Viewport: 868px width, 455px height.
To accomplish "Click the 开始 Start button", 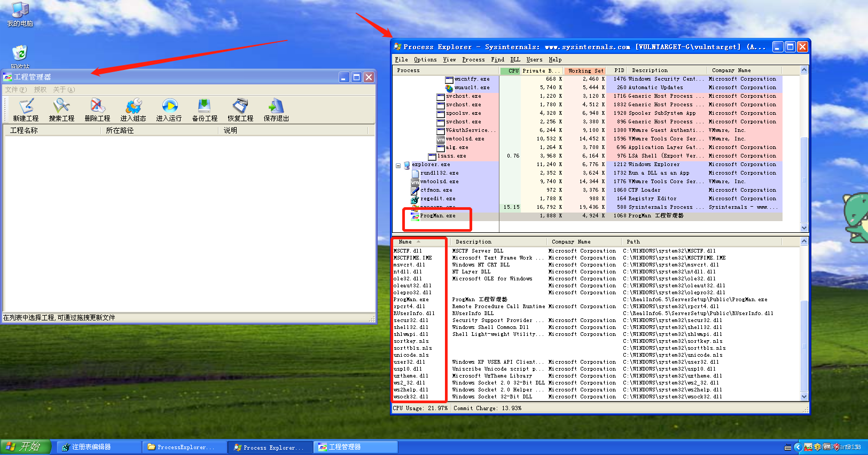I will (26, 446).
